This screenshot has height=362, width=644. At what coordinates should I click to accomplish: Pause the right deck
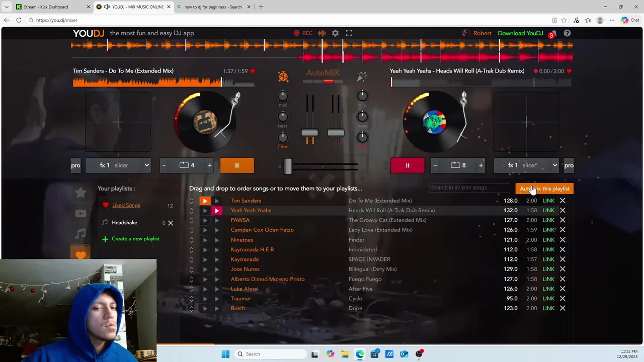(408, 165)
